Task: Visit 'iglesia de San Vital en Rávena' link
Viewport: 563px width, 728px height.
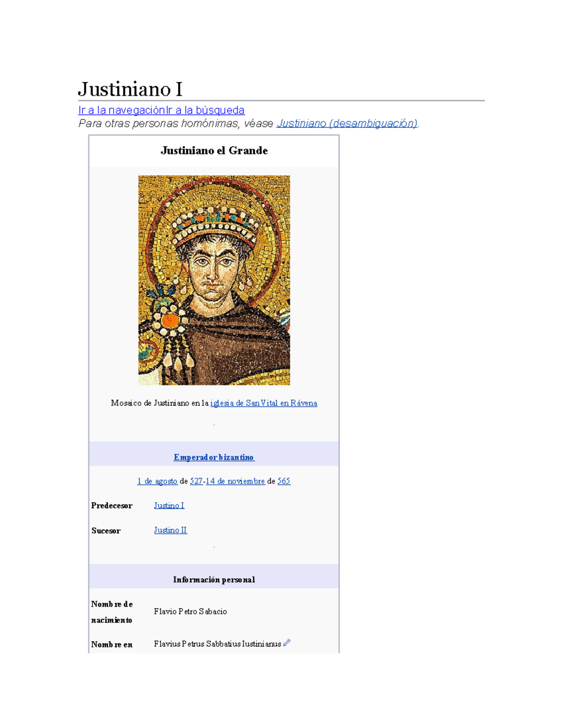Action: (x=263, y=403)
